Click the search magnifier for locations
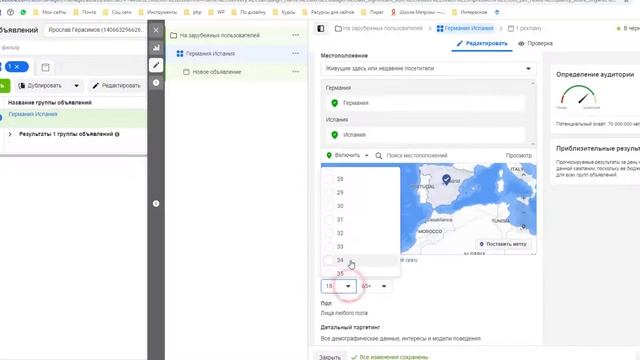Screen dimensions: 640x360 point(378,156)
